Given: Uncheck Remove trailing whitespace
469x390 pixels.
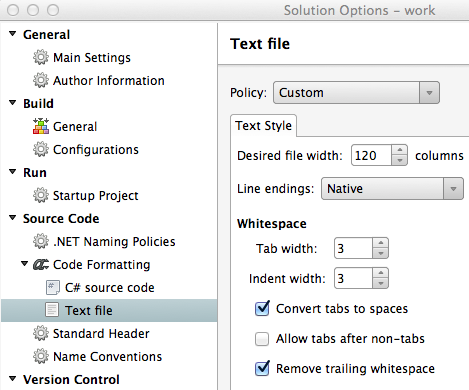Looking at the screenshot, I should coord(262,369).
